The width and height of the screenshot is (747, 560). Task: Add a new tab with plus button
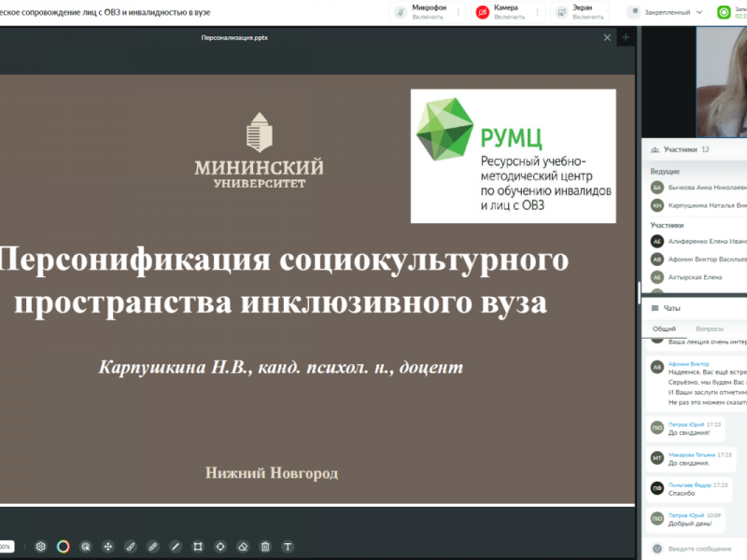coord(626,37)
